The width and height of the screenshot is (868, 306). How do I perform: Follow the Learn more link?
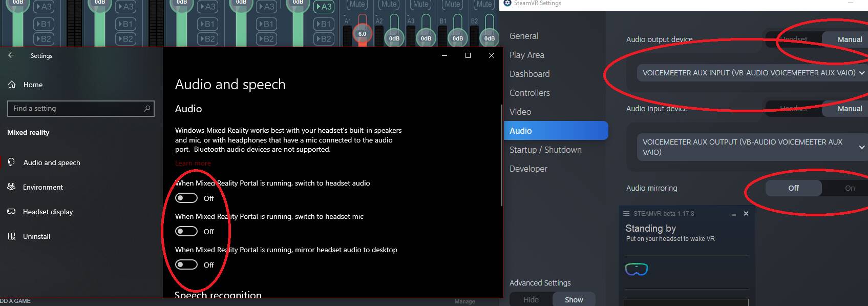pos(193,163)
